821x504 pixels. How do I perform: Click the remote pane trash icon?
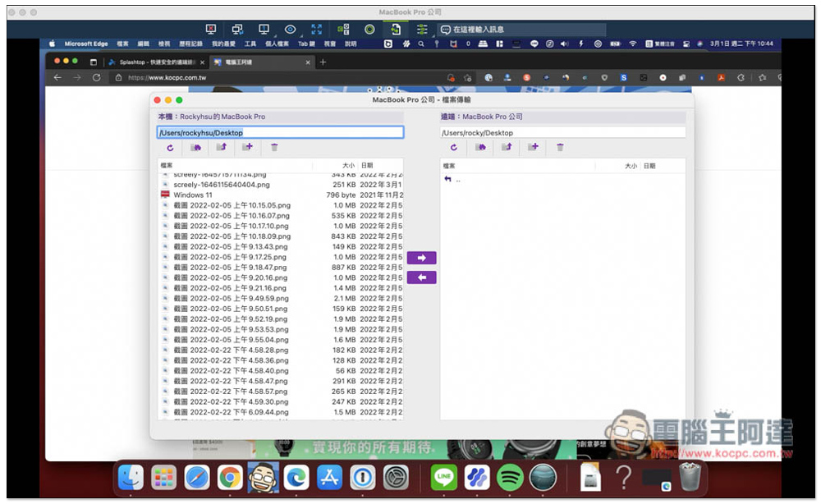pos(560,148)
